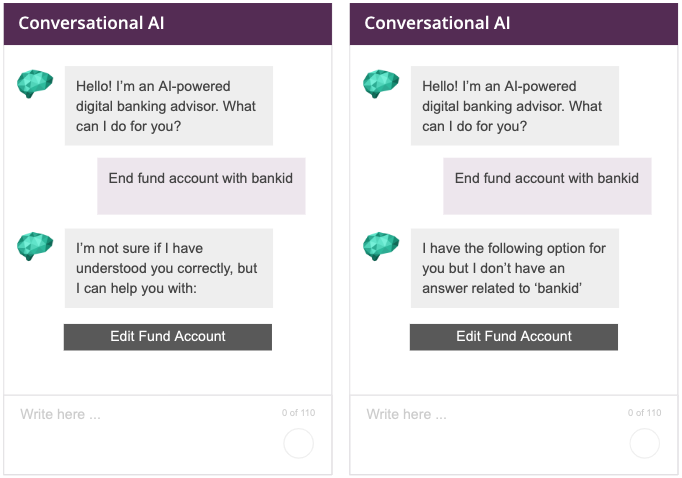Click the left chat's second bot avatar icon
The image size is (682, 478).
[35, 245]
